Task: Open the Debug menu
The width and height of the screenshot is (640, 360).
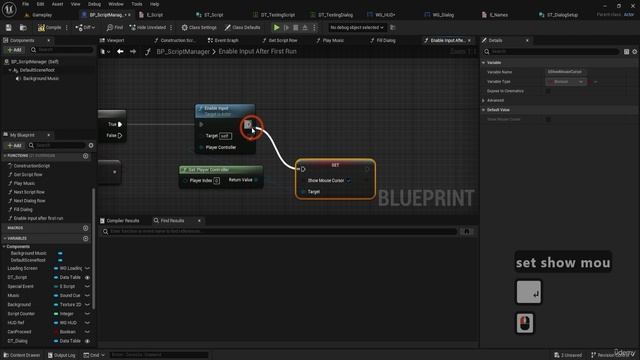Action: click(x=94, y=4)
